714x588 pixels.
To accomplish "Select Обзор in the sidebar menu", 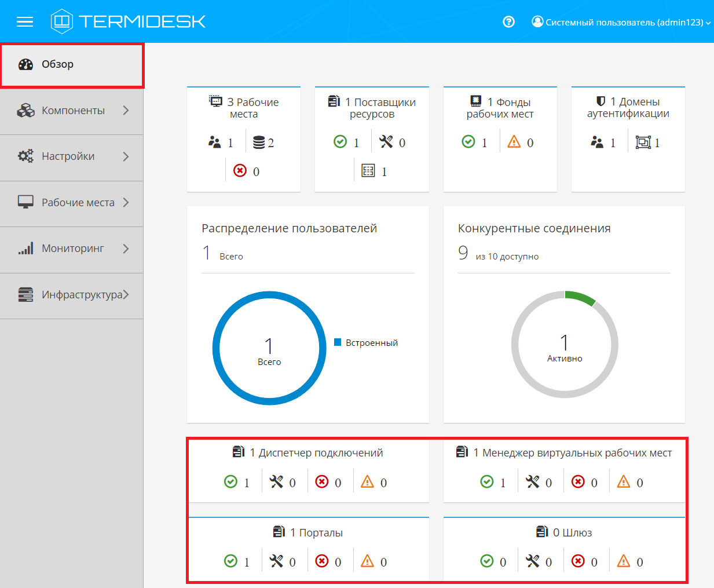I will [x=57, y=64].
